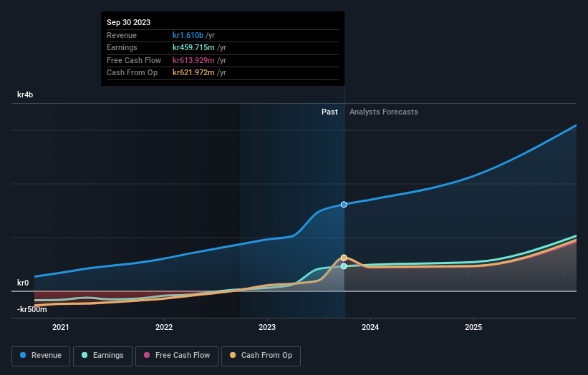Click the kr621.972m cash from op value
Viewport: 588px width, 375px height.
[193, 73]
